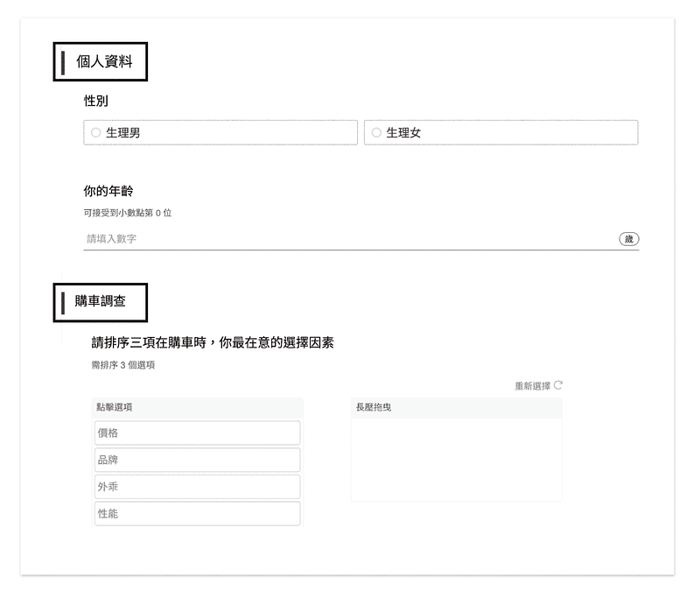This screenshot has height=605, width=700.
Task: Choose the 外乖 ranking option
Action: coord(198,487)
